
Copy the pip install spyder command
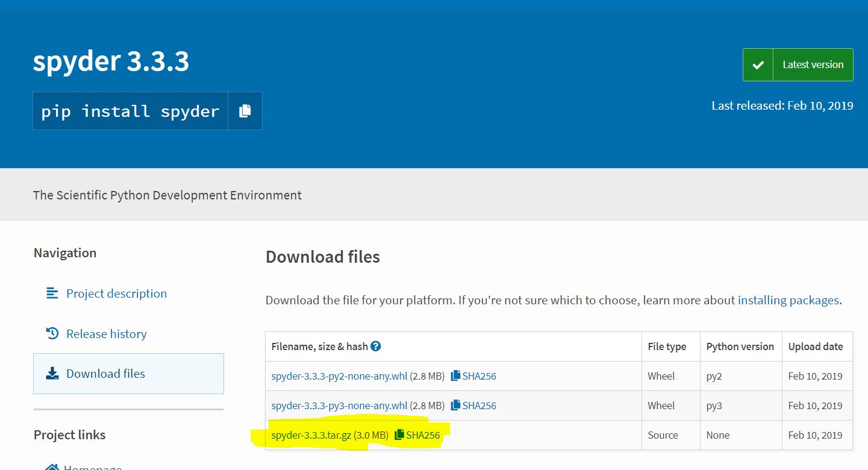pos(245,111)
